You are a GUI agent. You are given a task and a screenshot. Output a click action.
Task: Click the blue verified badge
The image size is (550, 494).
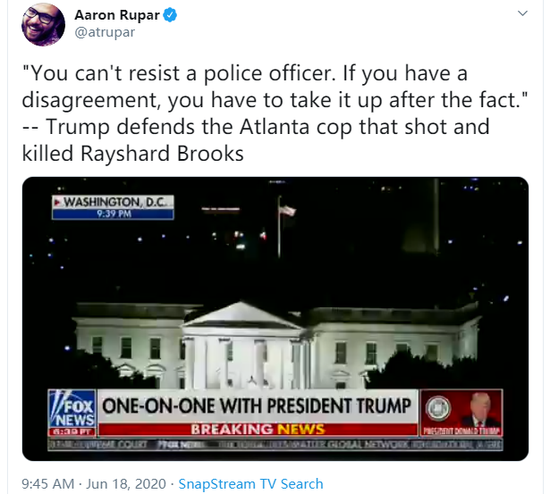(170, 15)
